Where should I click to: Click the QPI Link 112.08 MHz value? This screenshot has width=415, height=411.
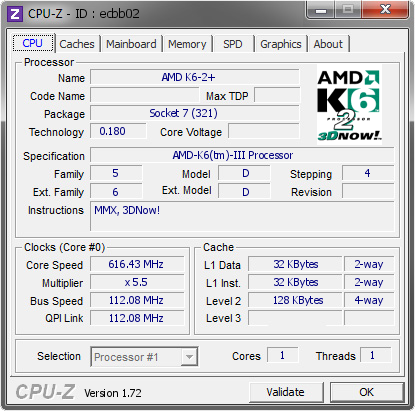(x=137, y=318)
